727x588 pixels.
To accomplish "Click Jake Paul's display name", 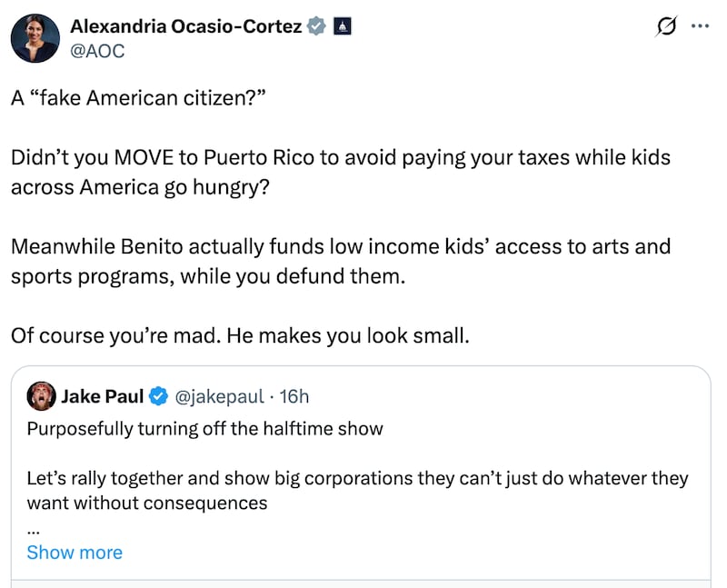I will [x=103, y=396].
